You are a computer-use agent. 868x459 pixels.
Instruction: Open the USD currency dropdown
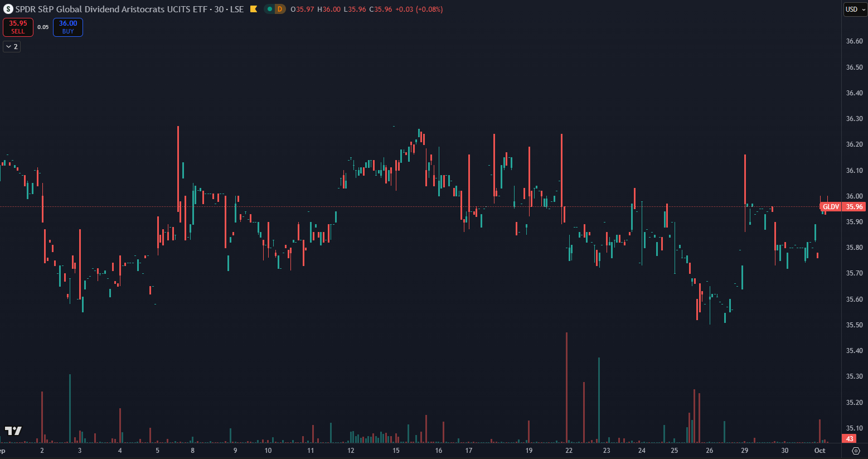tap(855, 9)
